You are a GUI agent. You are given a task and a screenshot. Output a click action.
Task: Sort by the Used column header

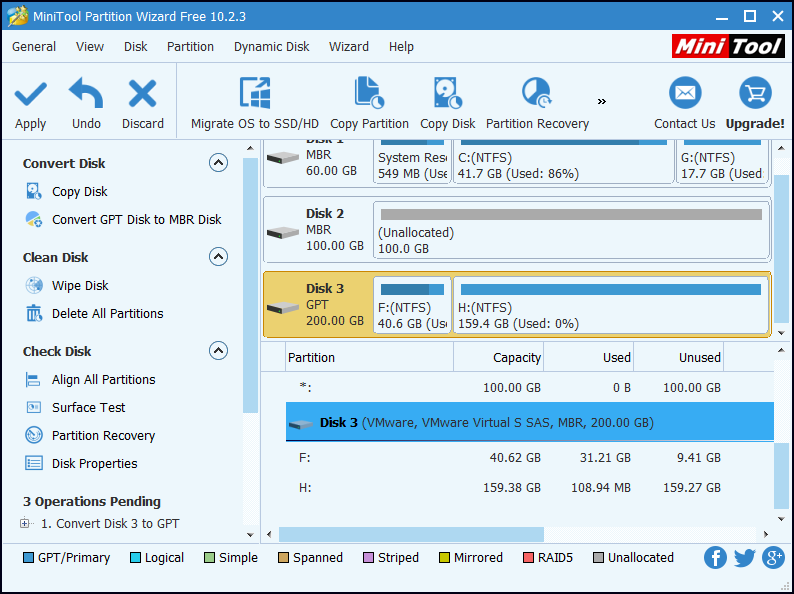[x=588, y=358]
